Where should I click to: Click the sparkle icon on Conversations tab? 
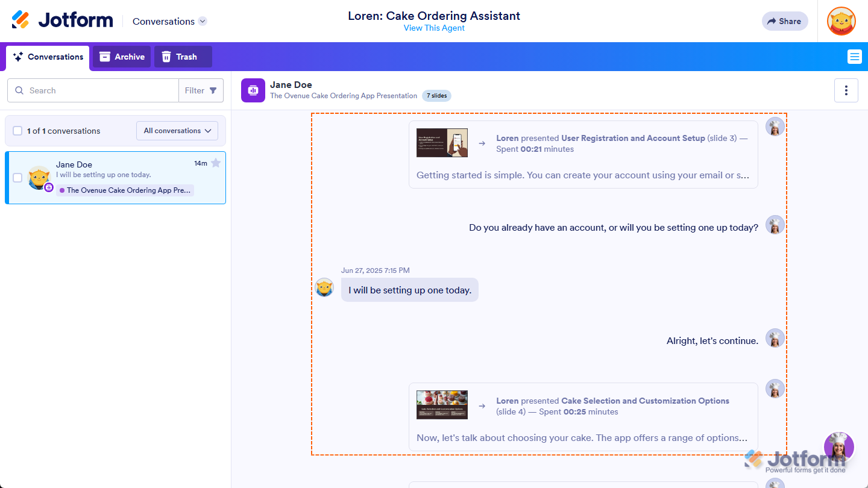point(18,57)
